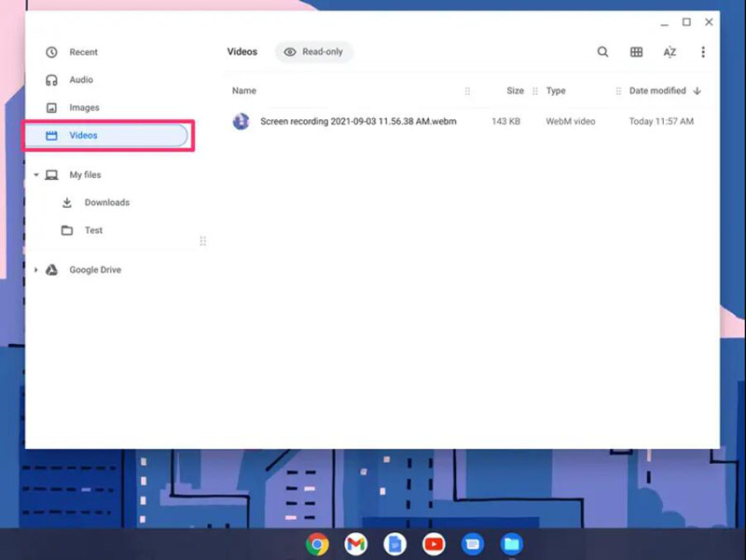This screenshot has height=560, width=746.
Task: Click the Google Drive triangle icon
Action: click(51, 270)
